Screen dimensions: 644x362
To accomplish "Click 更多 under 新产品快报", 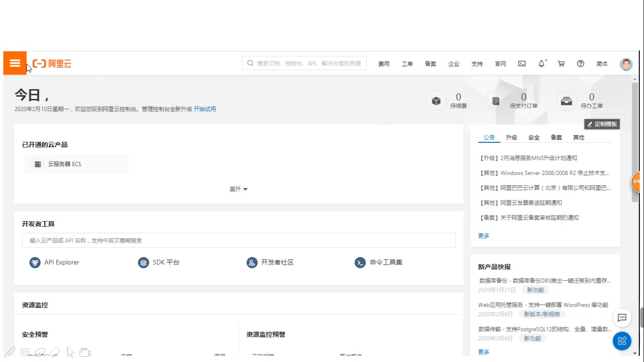I will [x=484, y=352].
